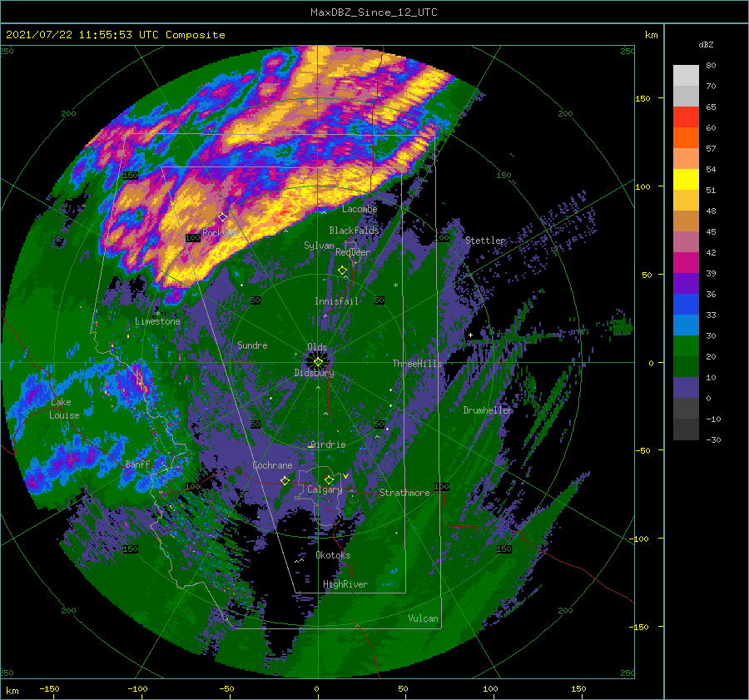
Task: Click the Didsbury city label
Action: [x=315, y=373]
